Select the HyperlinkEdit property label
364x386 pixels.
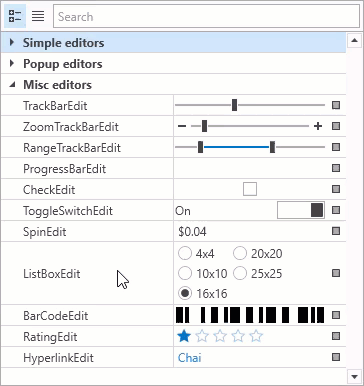[x=58, y=358]
